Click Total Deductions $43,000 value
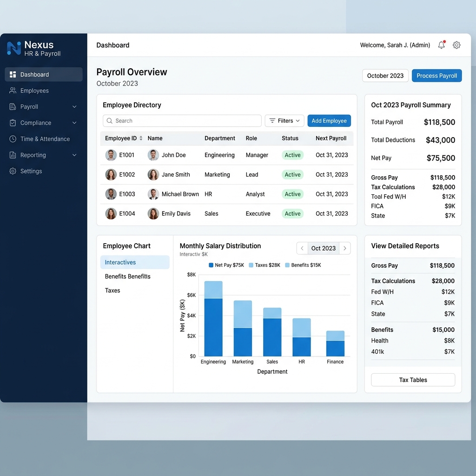Viewport: 476px width, 476px height. coord(440,140)
